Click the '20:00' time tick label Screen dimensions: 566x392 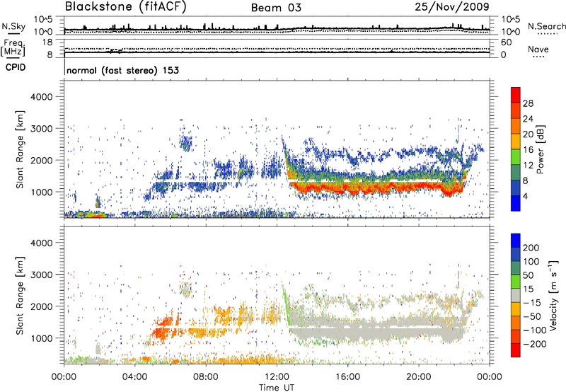419,377
